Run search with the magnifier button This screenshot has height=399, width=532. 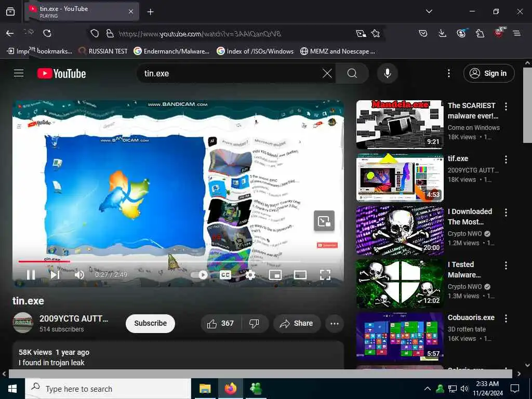[352, 73]
